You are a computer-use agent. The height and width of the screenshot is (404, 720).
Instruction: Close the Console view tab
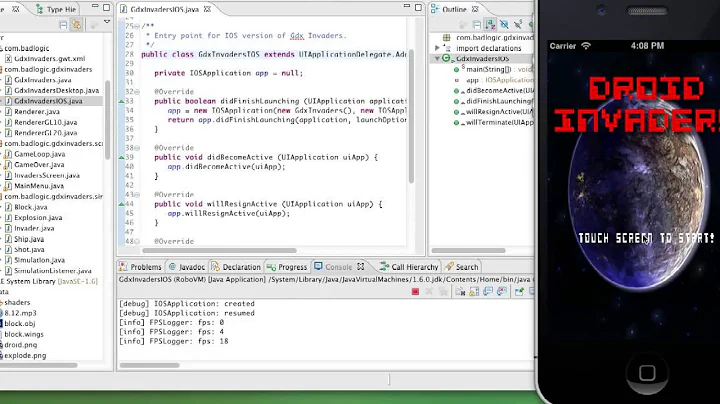(x=361, y=267)
